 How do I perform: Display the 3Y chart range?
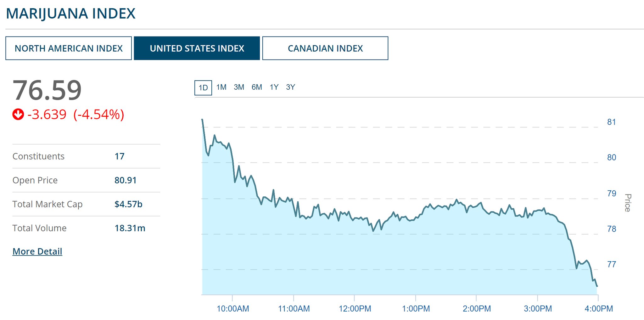point(290,87)
